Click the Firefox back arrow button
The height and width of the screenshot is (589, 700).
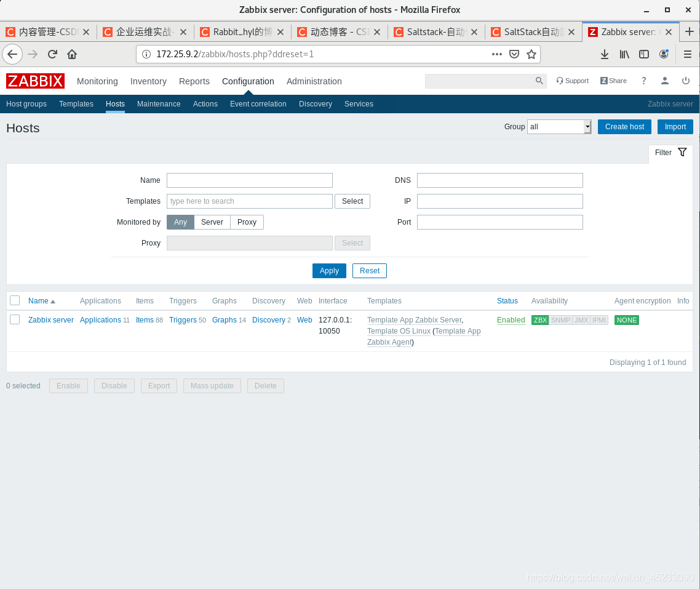(x=12, y=55)
